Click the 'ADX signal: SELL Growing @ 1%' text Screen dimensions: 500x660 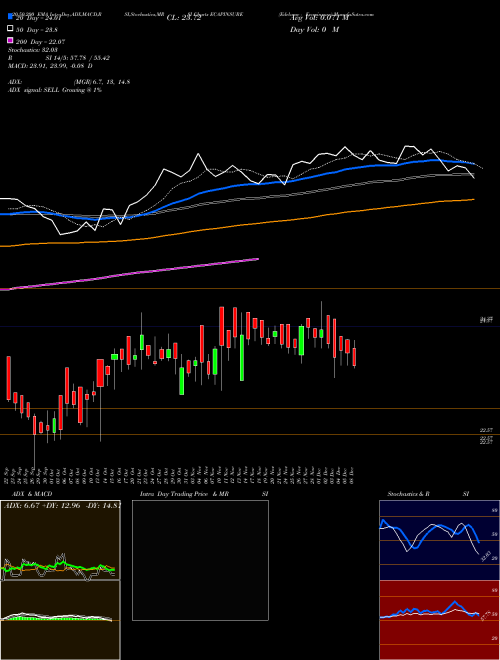55,90
